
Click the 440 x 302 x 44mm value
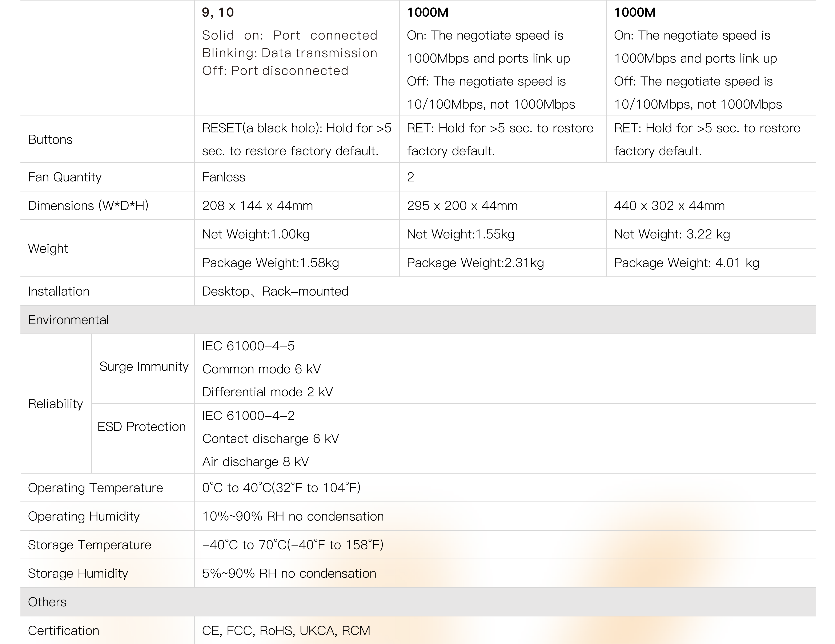(x=669, y=206)
